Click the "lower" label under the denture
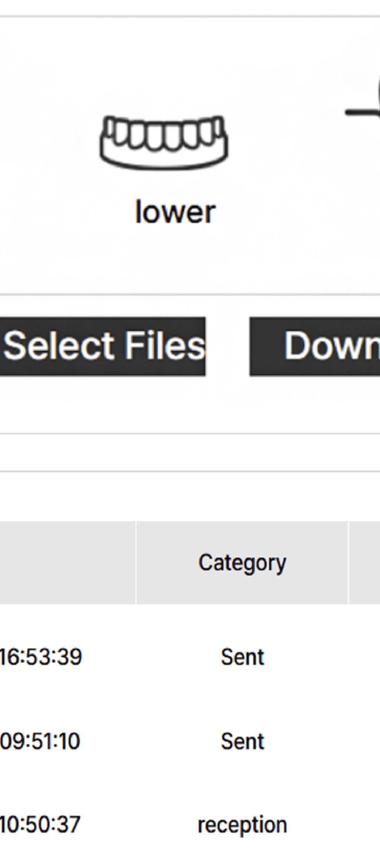The image size is (380, 868). (175, 212)
